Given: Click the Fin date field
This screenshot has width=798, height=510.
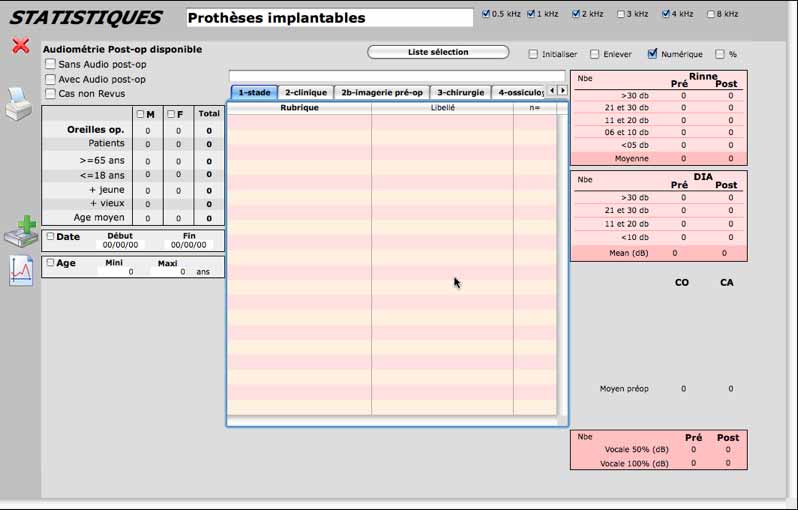Looking at the screenshot, I should [189, 245].
